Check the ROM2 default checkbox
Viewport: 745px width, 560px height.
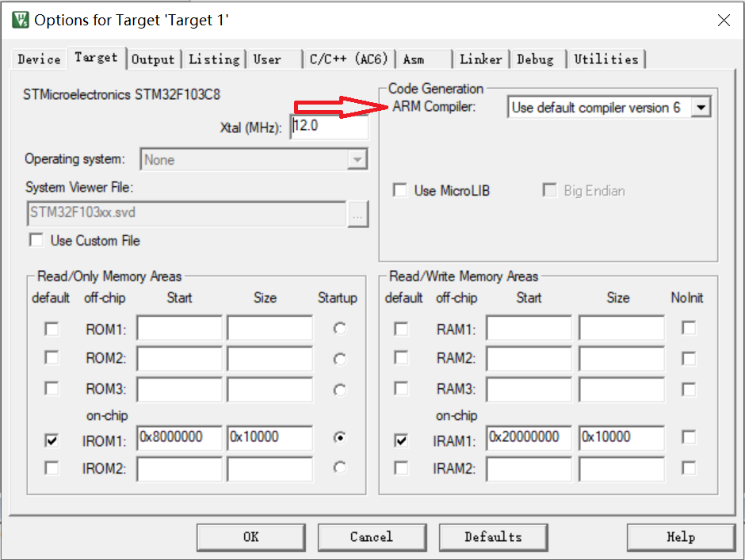pos(52,357)
